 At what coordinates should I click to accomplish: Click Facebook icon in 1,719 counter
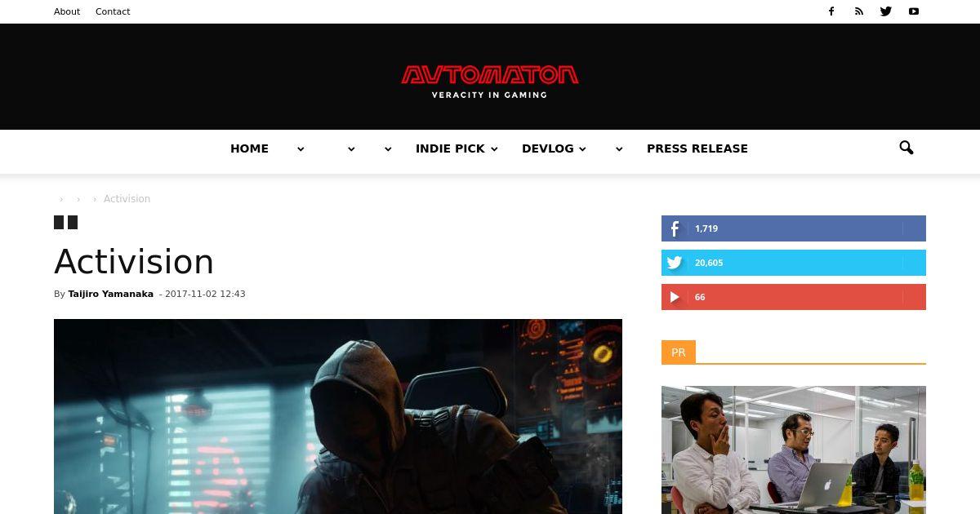(675, 229)
